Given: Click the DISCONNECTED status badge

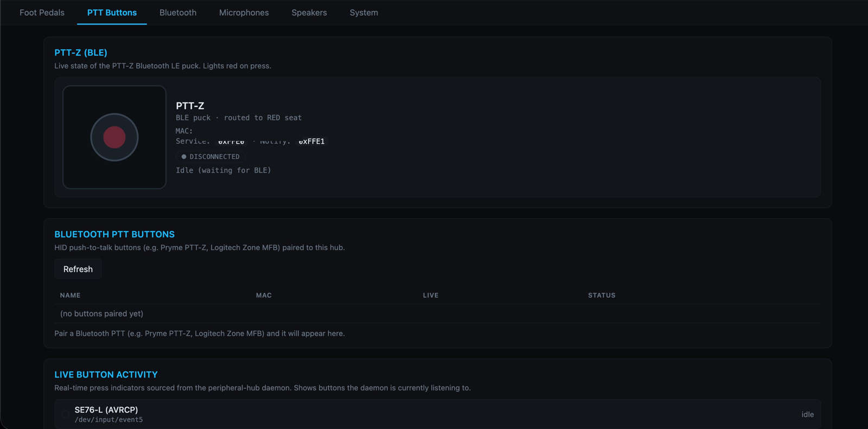Looking at the screenshot, I should (210, 157).
